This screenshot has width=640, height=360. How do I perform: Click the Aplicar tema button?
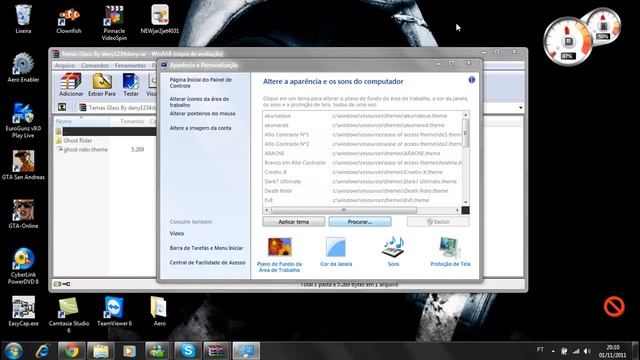coord(293,222)
